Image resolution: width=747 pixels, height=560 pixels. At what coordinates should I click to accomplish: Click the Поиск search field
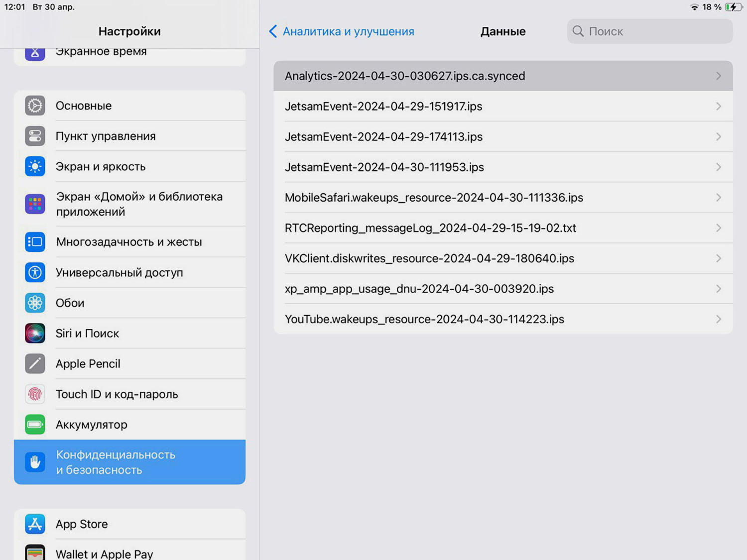tap(649, 31)
